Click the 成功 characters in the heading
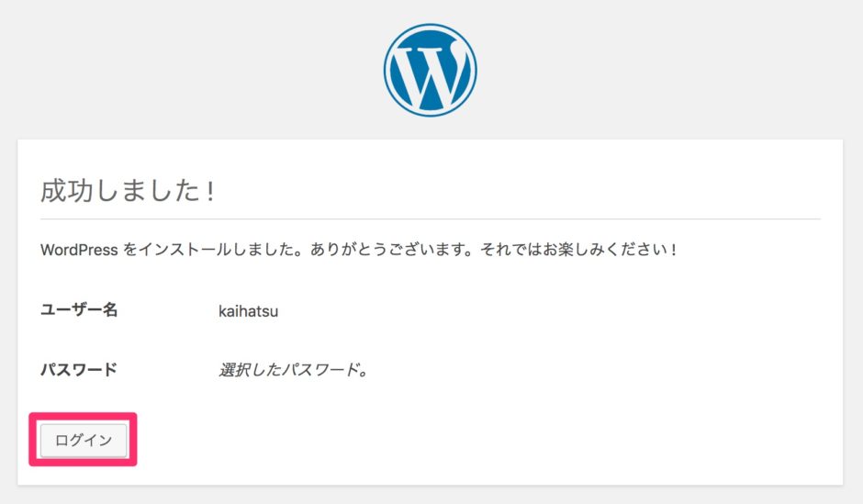This screenshot has height=504, width=863. 62,191
